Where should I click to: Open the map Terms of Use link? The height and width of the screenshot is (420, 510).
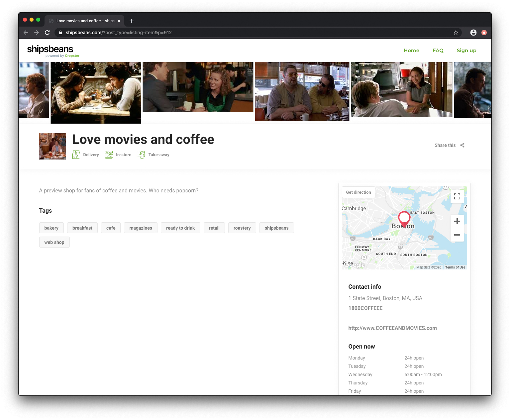455,267
